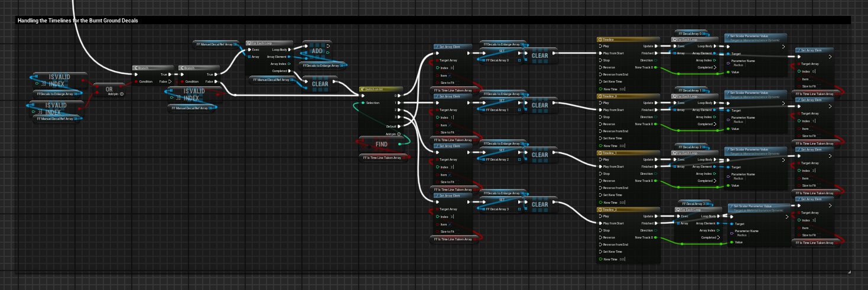This screenshot has width=868, height=290.
Task: Click the Timeline_2 node title
Action: (x=626, y=209)
